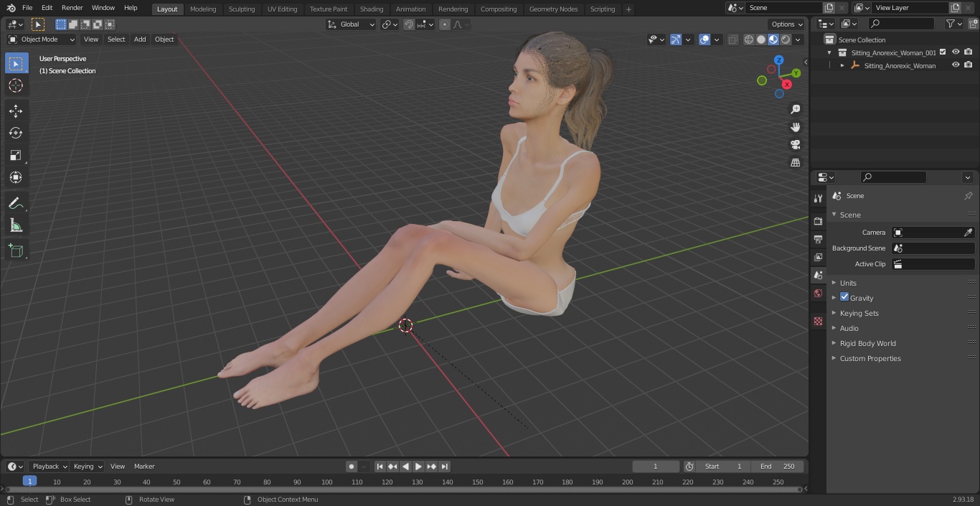
Task: Open the Playback dropdown
Action: point(50,467)
